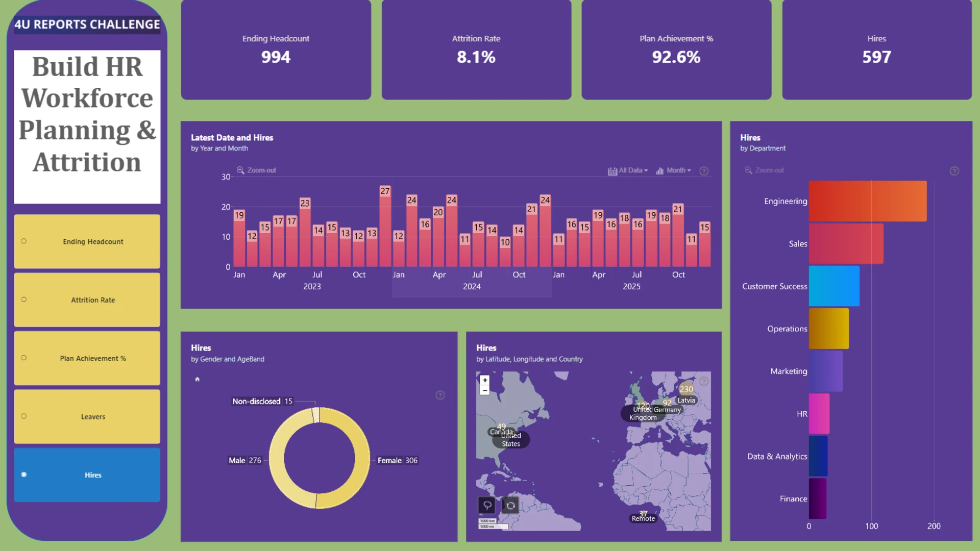Select the Engineering bar in department chart
The image size is (980, 551).
868,201
